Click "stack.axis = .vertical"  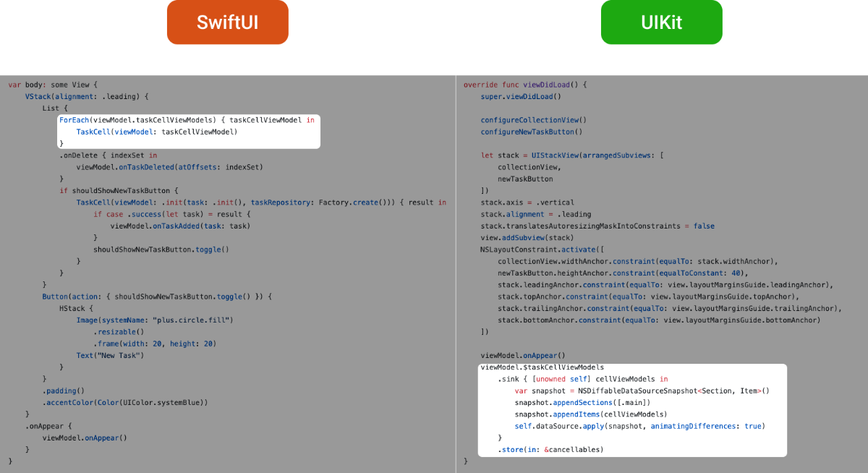point(527,203)
